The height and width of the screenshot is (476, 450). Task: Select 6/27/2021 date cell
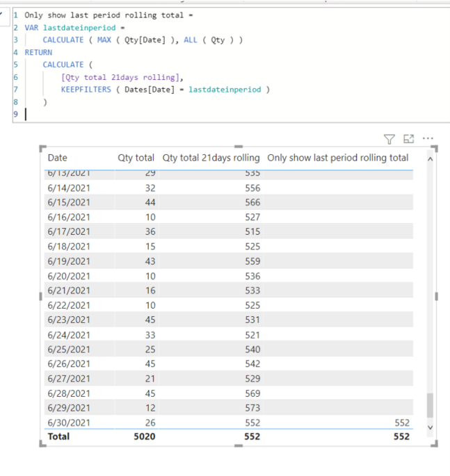tap(69, 379)
